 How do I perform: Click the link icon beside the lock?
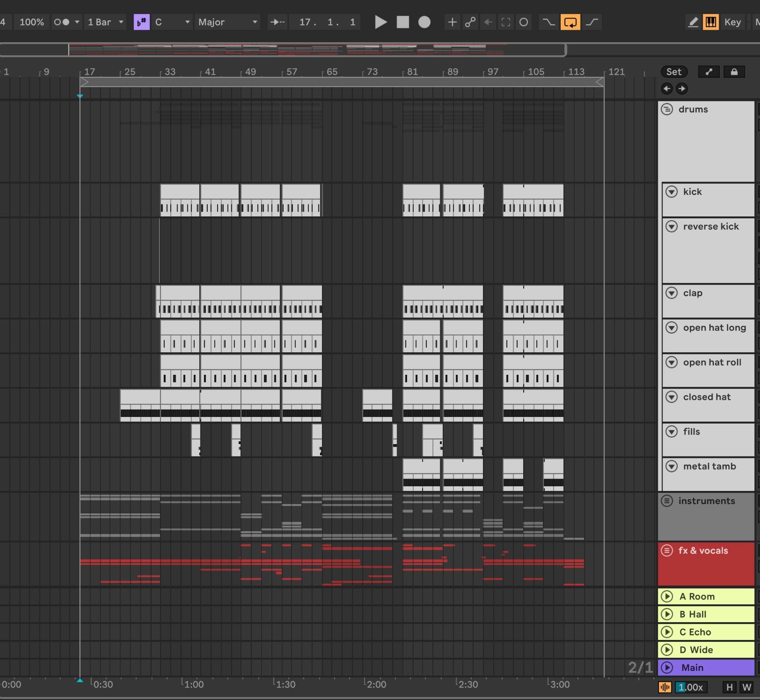[709, 72]
